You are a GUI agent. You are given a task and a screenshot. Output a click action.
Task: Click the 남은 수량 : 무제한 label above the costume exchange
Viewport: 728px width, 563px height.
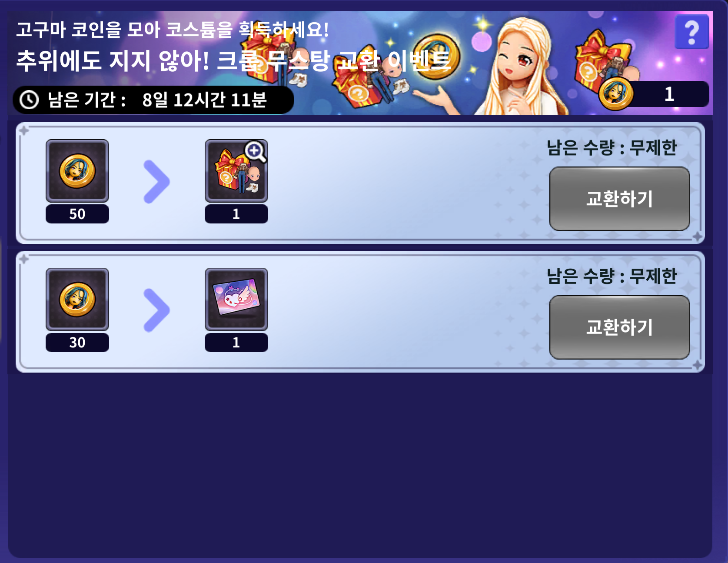pyautogui.click(x=612, y=148)
